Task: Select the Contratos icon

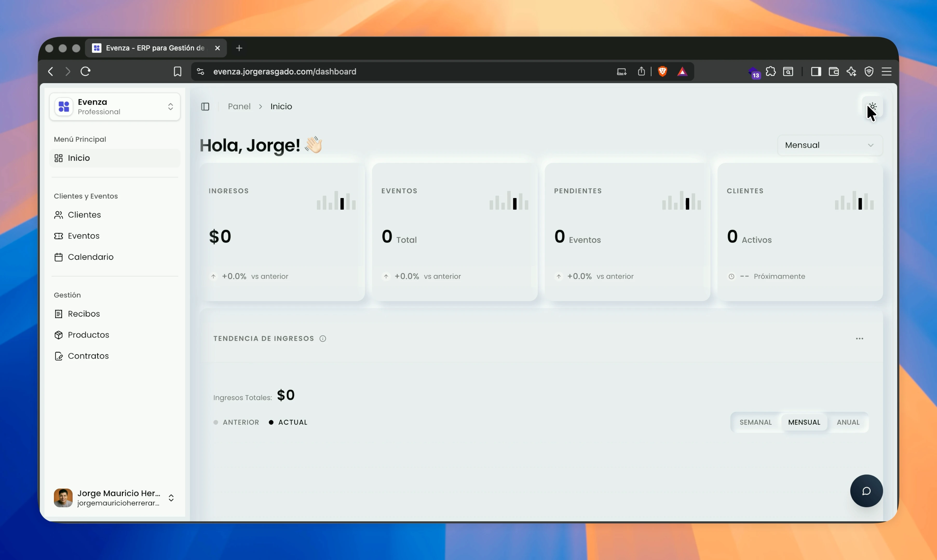Action: (59, 356)
